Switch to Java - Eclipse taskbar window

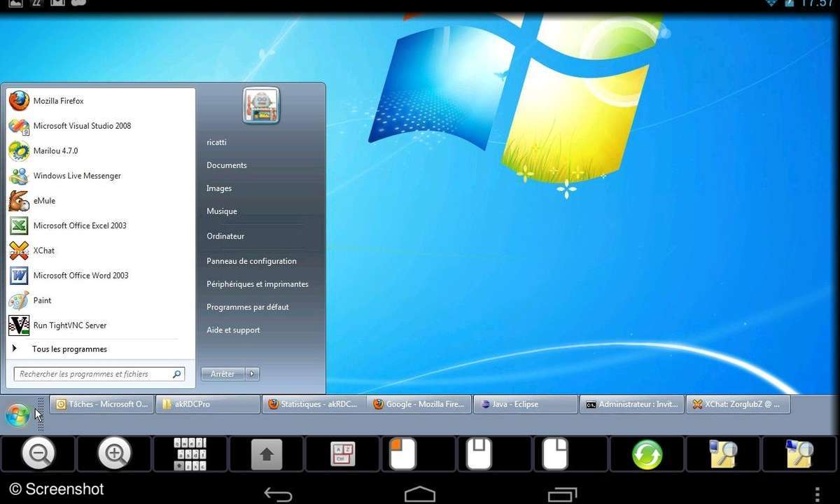click(x=526, y=405)
